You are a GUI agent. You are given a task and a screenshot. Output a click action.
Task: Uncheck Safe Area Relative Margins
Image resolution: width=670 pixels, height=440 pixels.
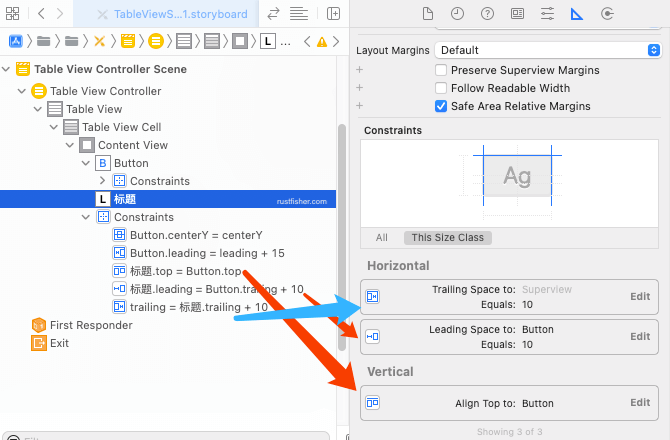click(441, 107)
